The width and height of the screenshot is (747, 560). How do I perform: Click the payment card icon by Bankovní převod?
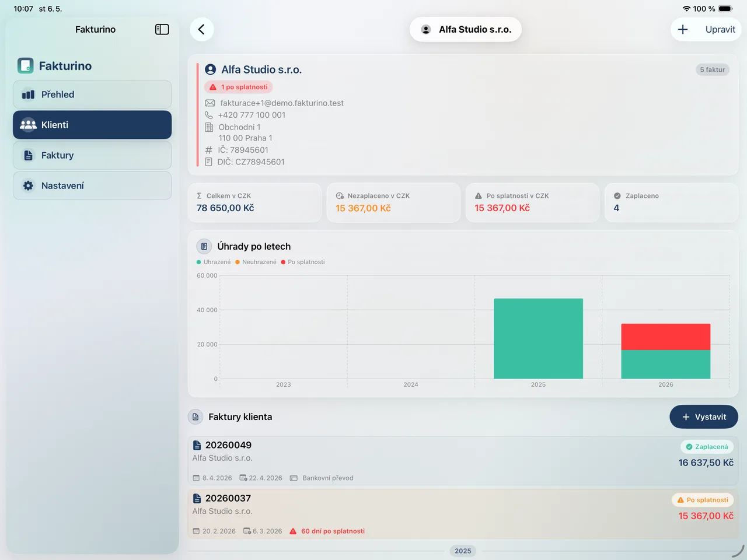pyautogui.click(x=294, y=478)
